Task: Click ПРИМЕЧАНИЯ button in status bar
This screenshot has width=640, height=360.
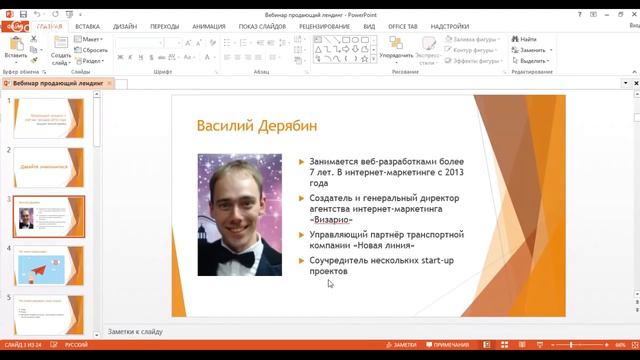Action: pyautogui.click(x=447, y=345)
